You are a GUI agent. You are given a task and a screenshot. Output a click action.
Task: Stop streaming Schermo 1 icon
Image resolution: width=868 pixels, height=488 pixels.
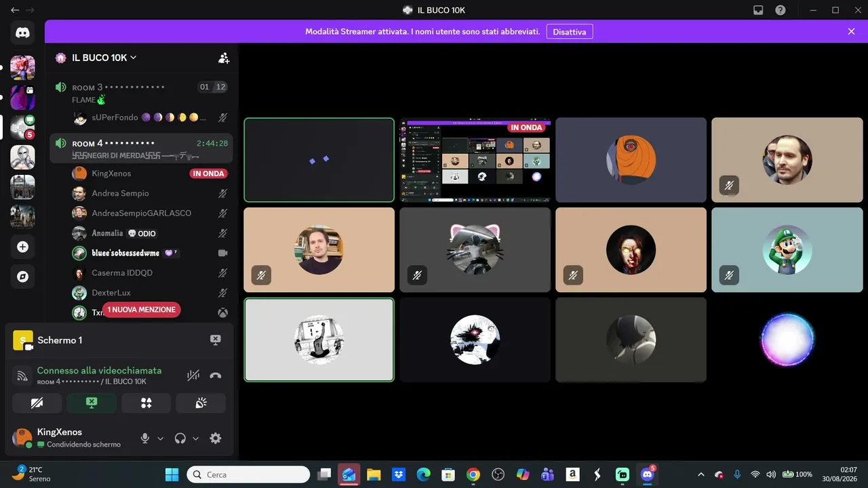[215, 340]
